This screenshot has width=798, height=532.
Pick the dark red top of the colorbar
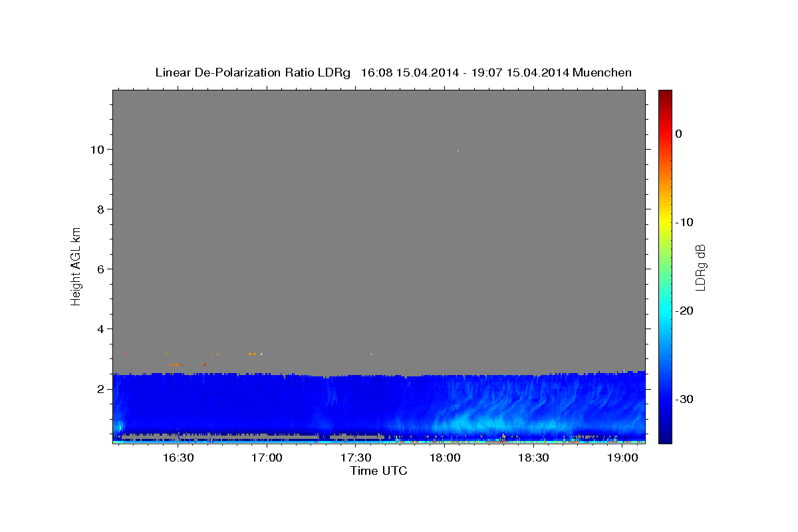coord(665,95)
